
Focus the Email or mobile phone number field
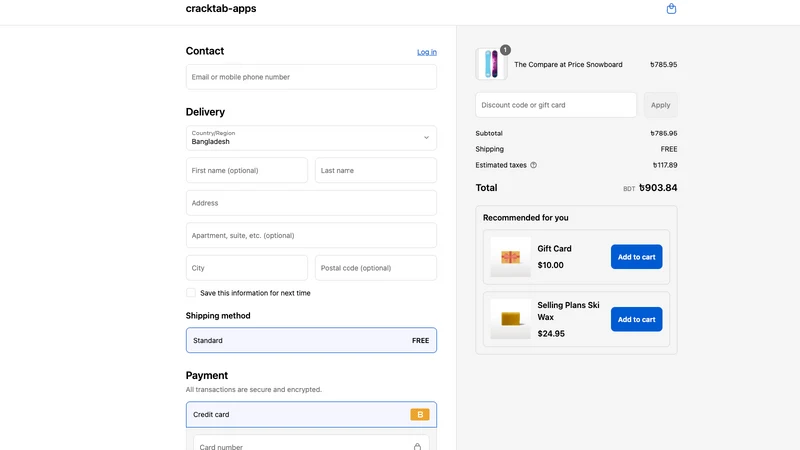click(311, 77)
